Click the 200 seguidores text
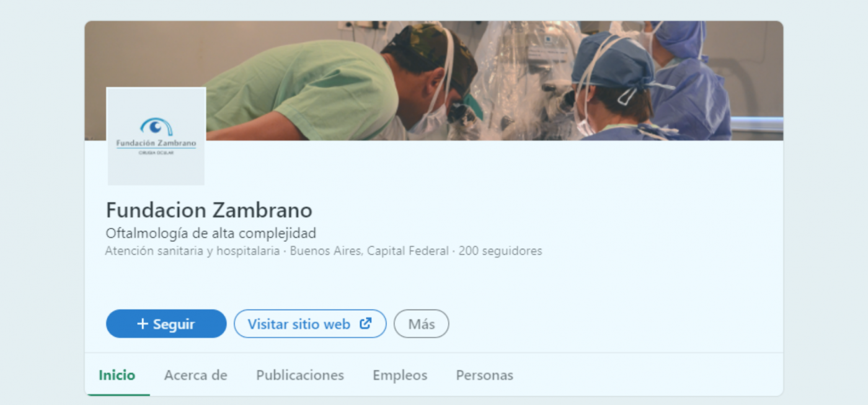This screenshot has height=405, width=868. pyautogui.click(x=500, y=251)
